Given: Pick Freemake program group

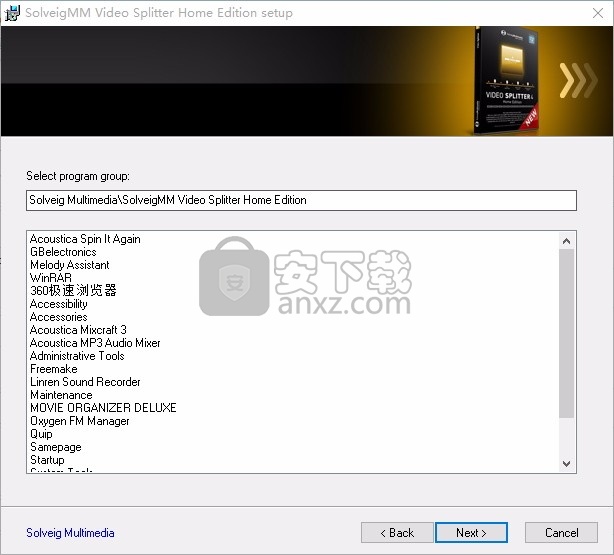Looking at the screenshot, I should [x=54, y=369].
